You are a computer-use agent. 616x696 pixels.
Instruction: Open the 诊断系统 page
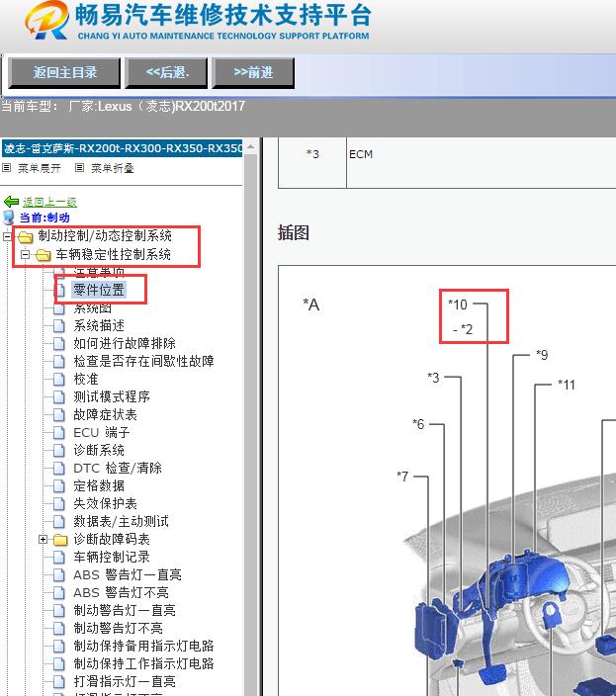(99, 450)
